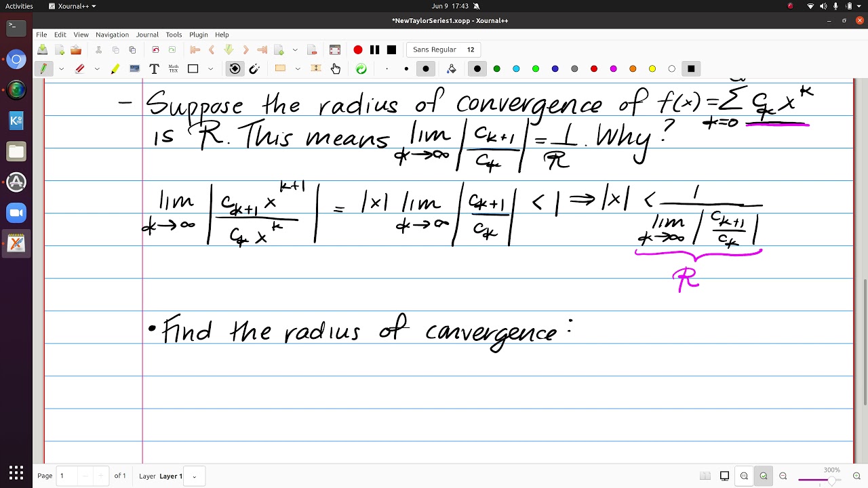Select the Eraser tool
This screenshot has width=868, height=488.
click(80, 68)
